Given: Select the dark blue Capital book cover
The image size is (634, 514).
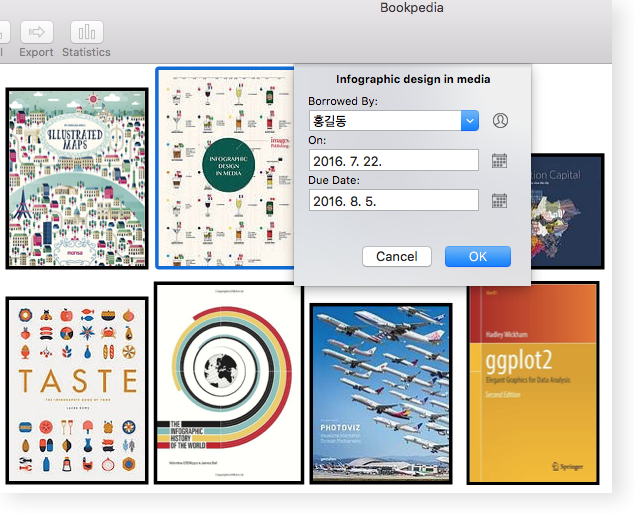Looking at the screenshot, I should 567,211.
